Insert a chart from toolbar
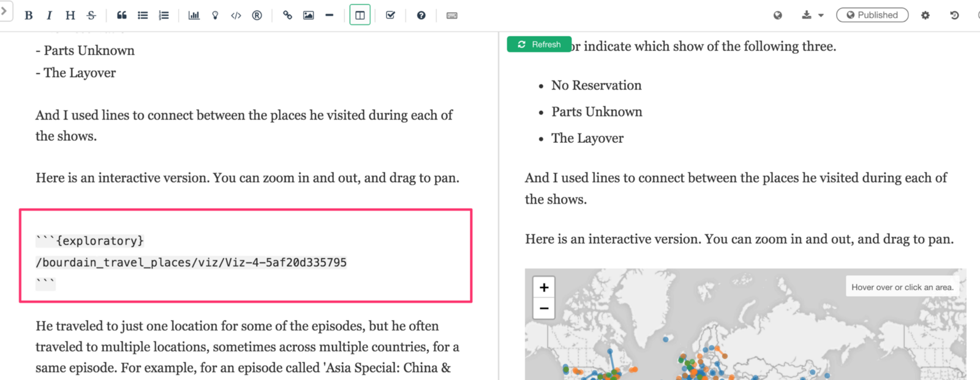This screenshot has height=380, width=980. 194,15
